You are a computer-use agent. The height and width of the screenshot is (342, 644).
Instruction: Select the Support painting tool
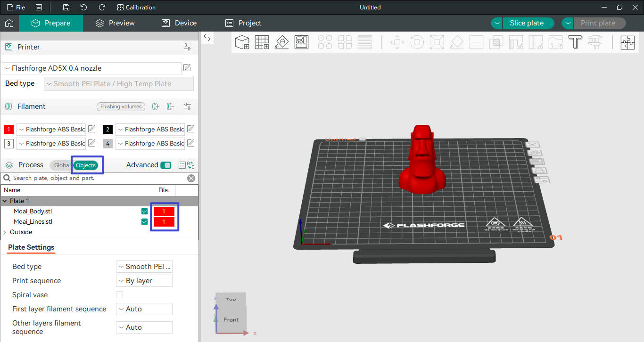[x=516, y=42]
